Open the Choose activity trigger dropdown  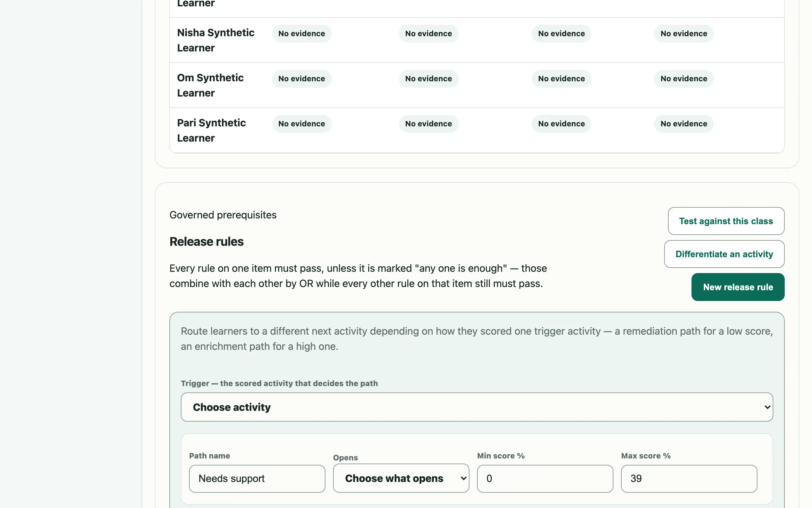(x=477, y=407)
